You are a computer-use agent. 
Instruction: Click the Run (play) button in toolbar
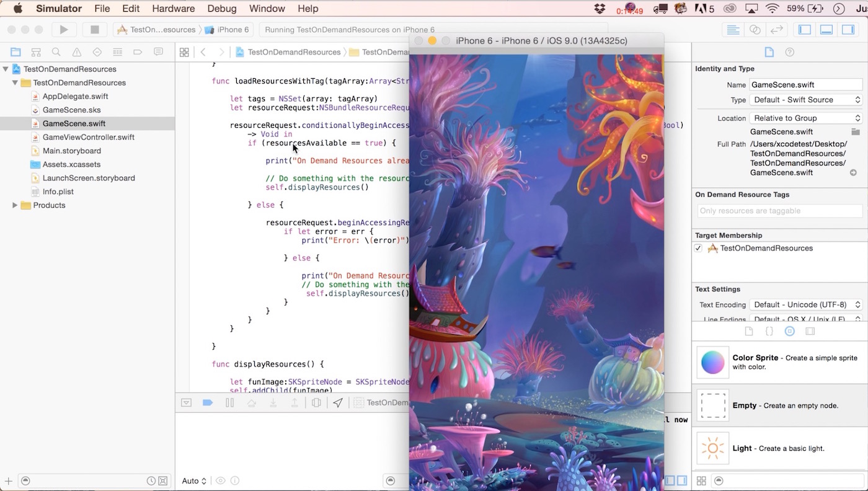[x=63, y=29]
